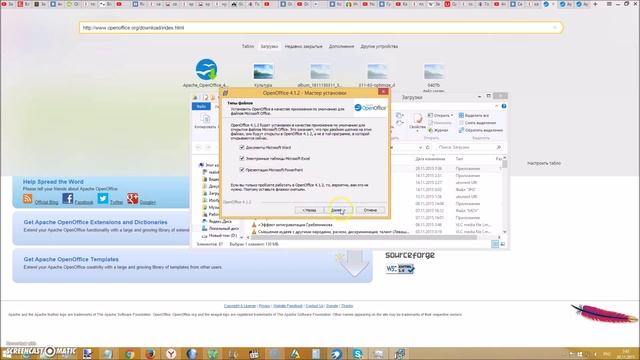The height and width of the screenshot is (360, 640).
Task: Click the Дата изменения column header
Action: pyautogui.click(x=430, y=159)
